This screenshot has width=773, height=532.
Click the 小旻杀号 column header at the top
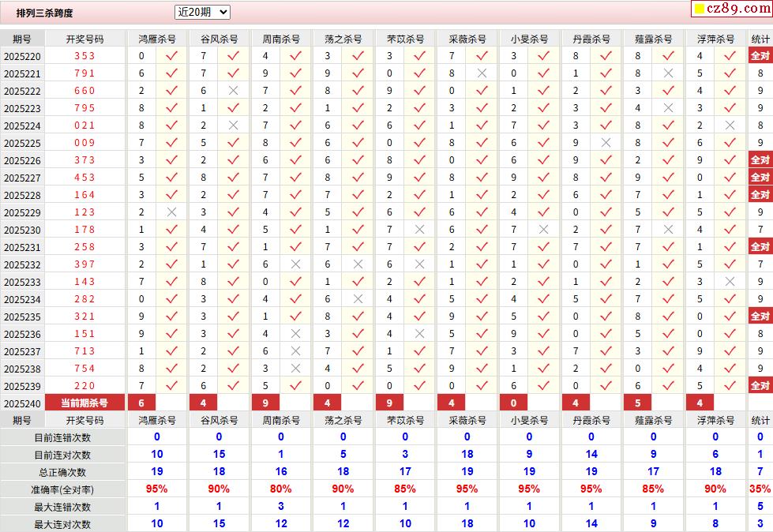click(530, 39)
